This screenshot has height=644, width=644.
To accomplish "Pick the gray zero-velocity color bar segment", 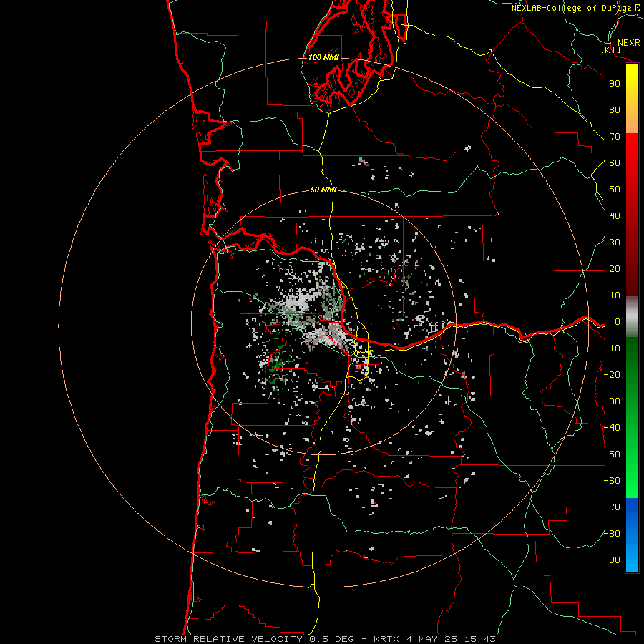I will (x=632, y=317).
